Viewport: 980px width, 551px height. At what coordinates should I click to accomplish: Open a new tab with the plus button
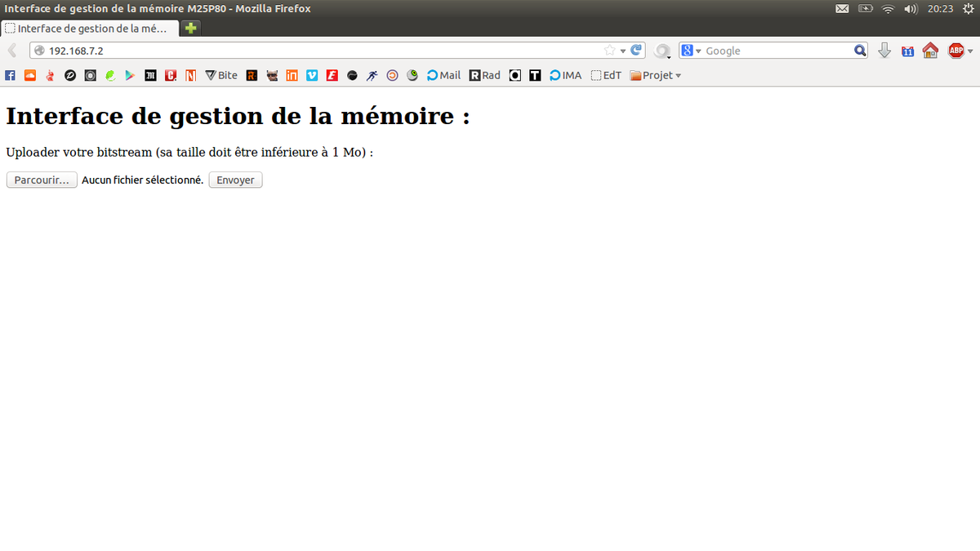click(x=190, y=28)
